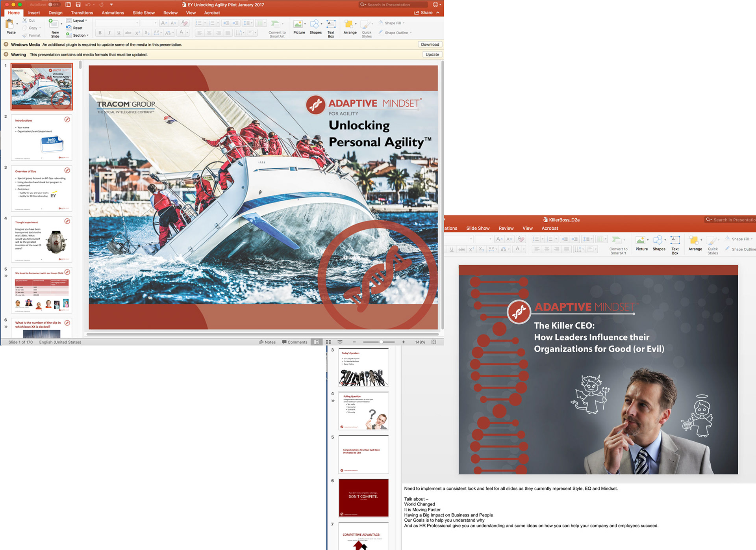This screenshot has height=550, width=756.
Task: Open the Transitions tab
Action: tap(82, 13)
